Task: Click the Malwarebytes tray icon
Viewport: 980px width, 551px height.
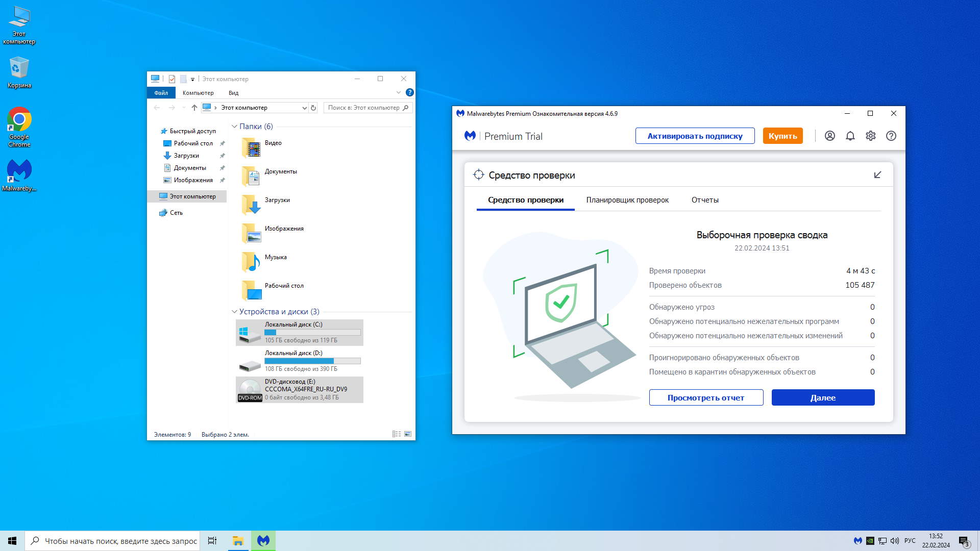Action: (x=858, y=541)
